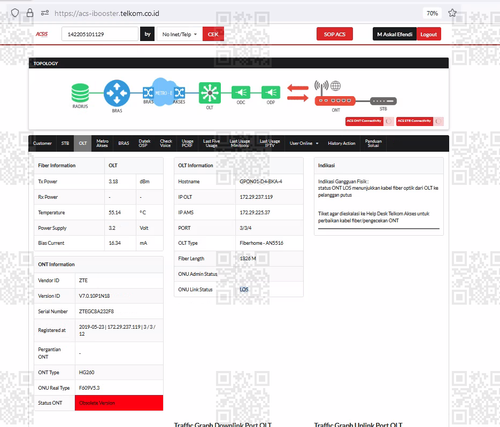Image resolution: width=500 pixels, height=427 pixels.
Task: Click the RADIUS database icon in topology
Action: pyautogui.click(x=80, y=93)
